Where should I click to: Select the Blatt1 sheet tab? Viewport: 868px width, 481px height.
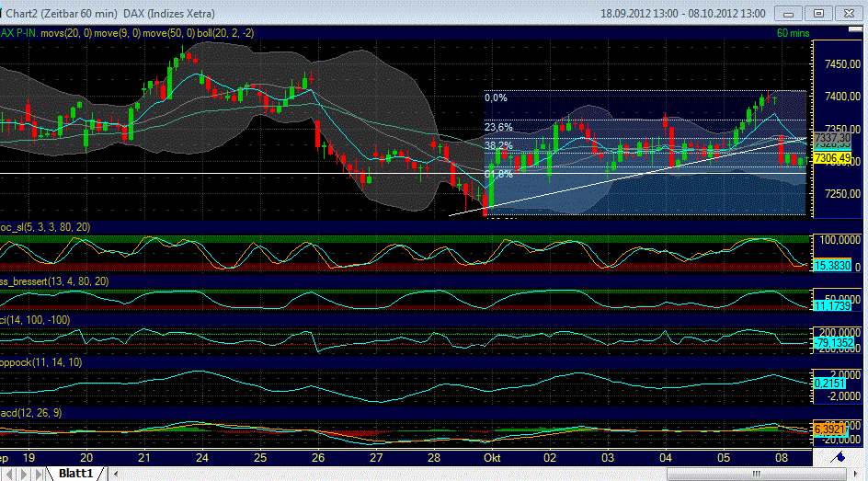pos(75,474)
